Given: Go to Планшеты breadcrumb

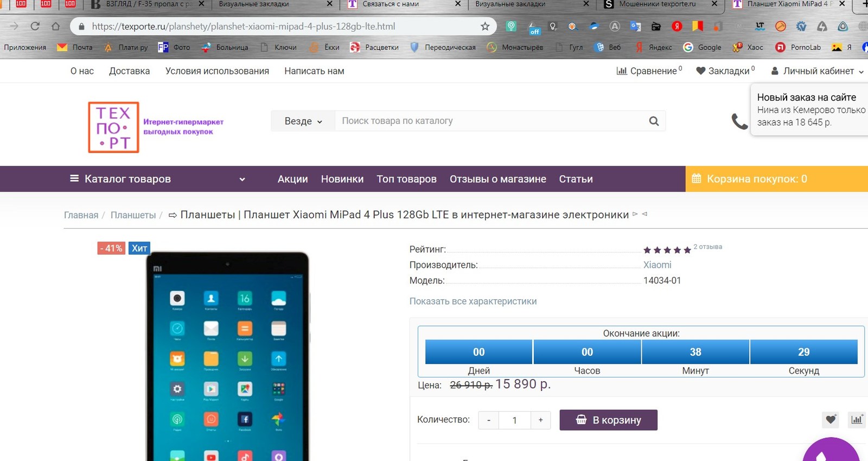Looking at the screenshot, I should point(133,215).
